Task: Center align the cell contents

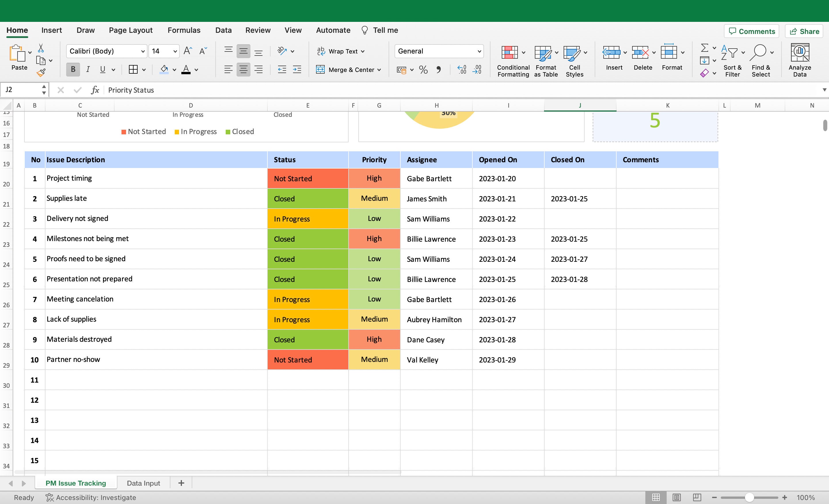Action: (243, 70)
